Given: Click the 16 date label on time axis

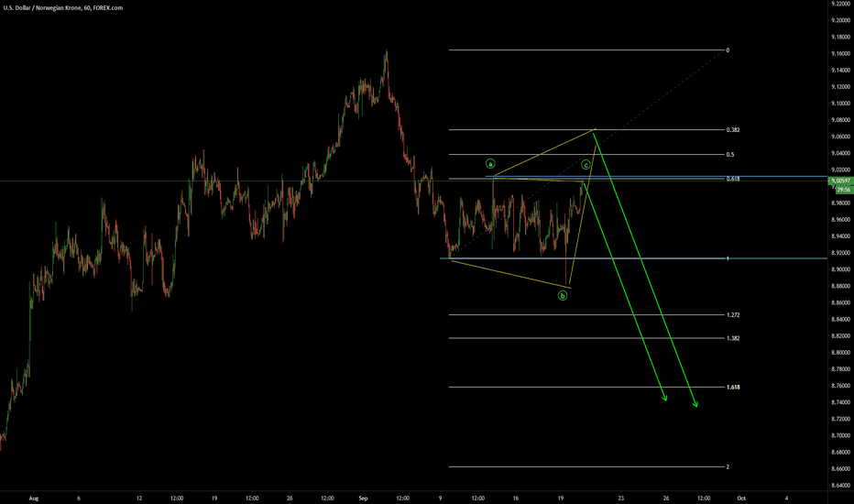Looking at the screenshot, I should tap(515, 498).
